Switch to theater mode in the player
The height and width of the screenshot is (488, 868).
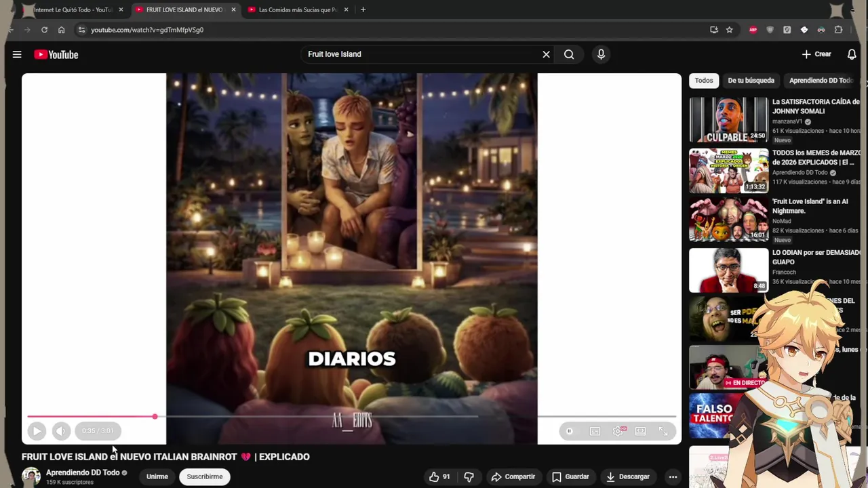640,431
